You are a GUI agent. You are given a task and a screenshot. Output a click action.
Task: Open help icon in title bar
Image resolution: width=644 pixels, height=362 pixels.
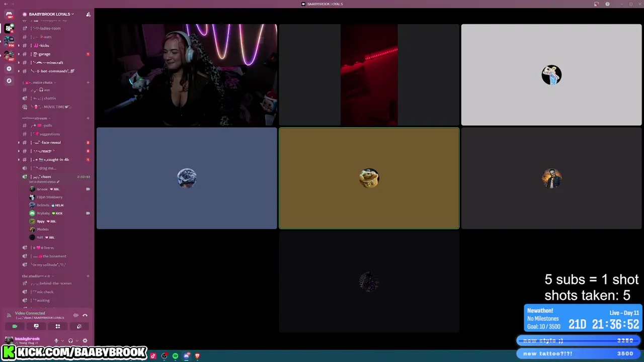[607, 4]
